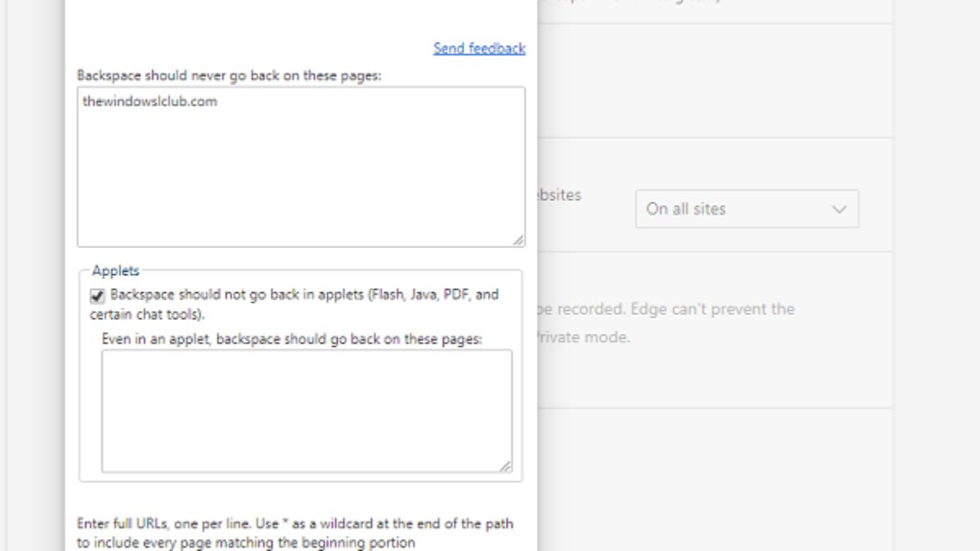Click the 'Even in an applet' label

[x=292, y=338]
